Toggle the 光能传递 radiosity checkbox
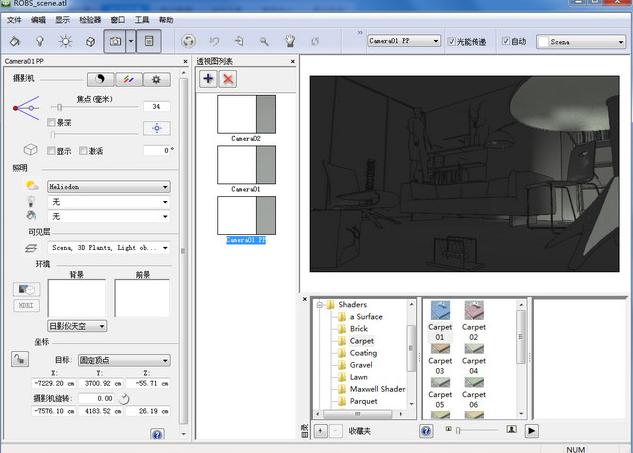Screen dimensions: 633x453 point(452,41)
